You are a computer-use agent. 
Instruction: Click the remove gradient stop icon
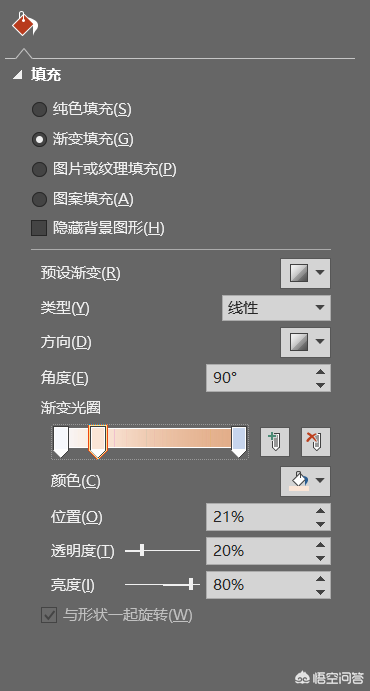315,442
